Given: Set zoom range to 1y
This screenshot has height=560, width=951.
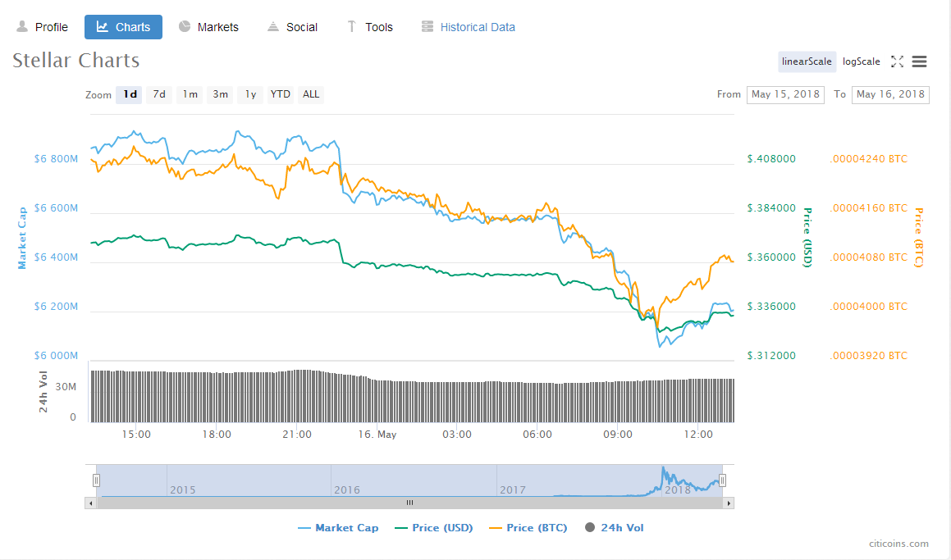Looking at the screenshot, I should coord(250,94).
